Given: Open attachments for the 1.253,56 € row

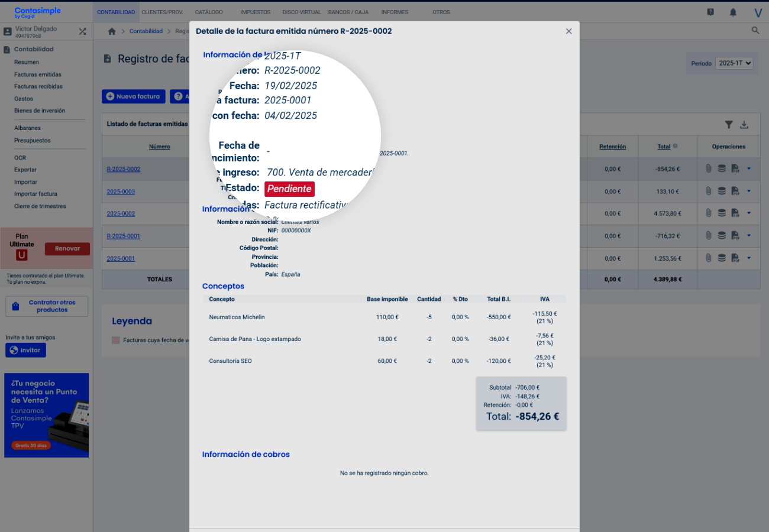Looking at the screenshot, I should [x=708, y=258].
